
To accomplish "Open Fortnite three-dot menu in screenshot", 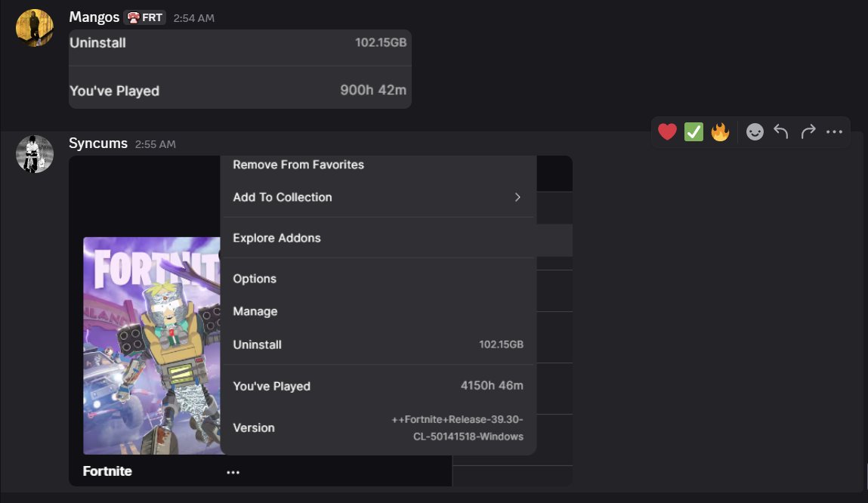I will pyautogui.click(x=233, y=472).
